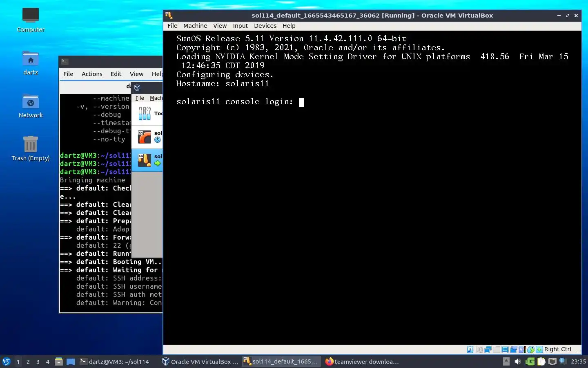Switch to workspace 4

(47, 362)
